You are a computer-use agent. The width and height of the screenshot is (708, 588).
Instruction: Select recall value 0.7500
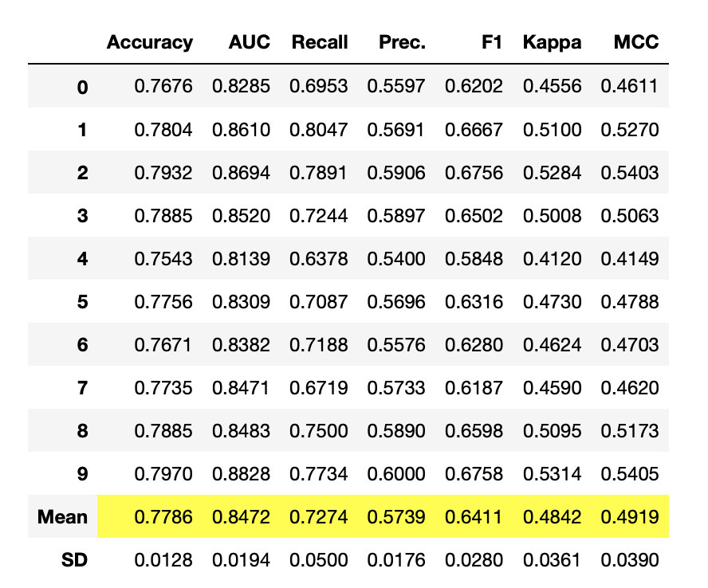pyautogui.click(x=319, y=431)
